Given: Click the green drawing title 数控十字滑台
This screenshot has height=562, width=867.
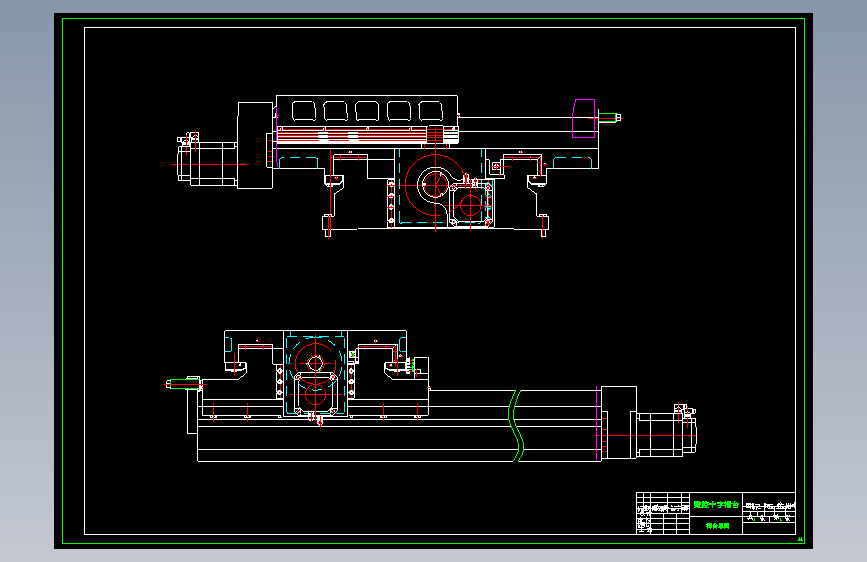Looking at the screenshot, I should 716,504.
